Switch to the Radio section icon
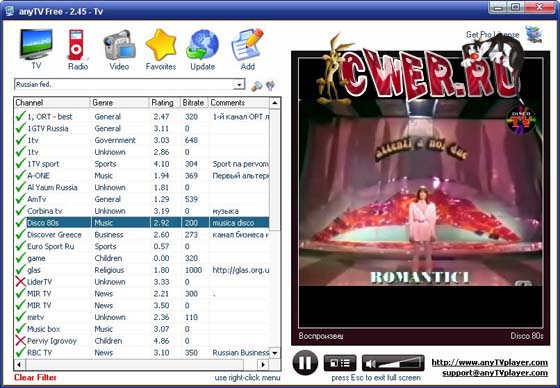Viewport: 560px width, 388px height. [x=77, y=45]
